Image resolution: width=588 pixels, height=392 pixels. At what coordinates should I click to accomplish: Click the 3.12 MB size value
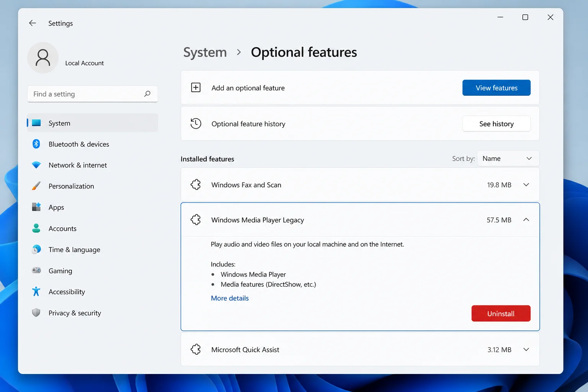click(499, 350)
